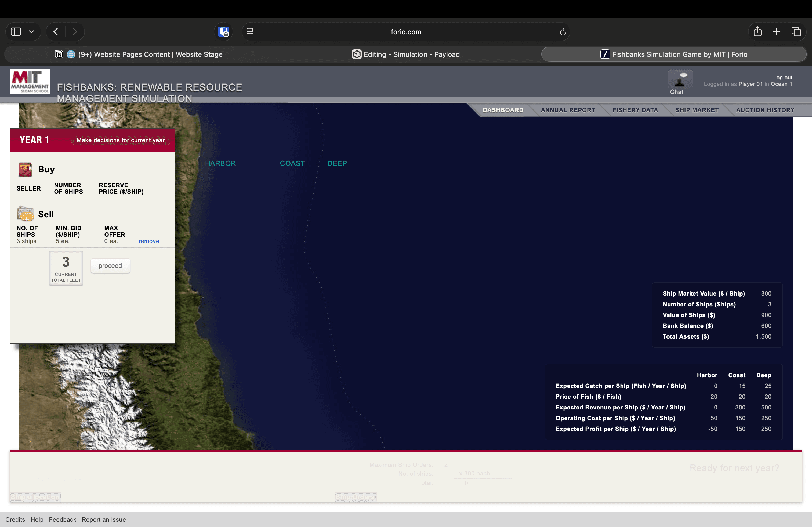Viewport: 812px width, 527px height.
Task: Switch to the Annual Report tab
Action: point(568,110)
